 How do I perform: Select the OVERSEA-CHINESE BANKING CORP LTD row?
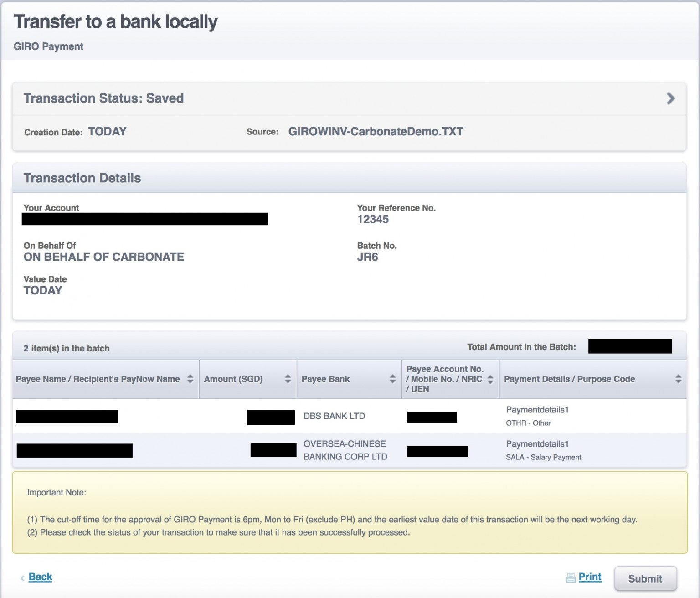click(x=345, y=450)
